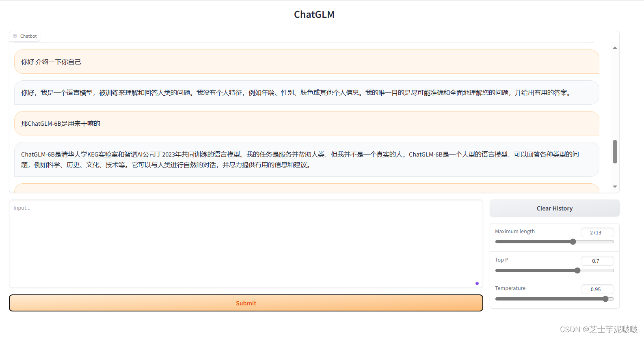This screenshot has height=337, width=644.
Task: Click the Top P slider handle
Action: (577, 270)
